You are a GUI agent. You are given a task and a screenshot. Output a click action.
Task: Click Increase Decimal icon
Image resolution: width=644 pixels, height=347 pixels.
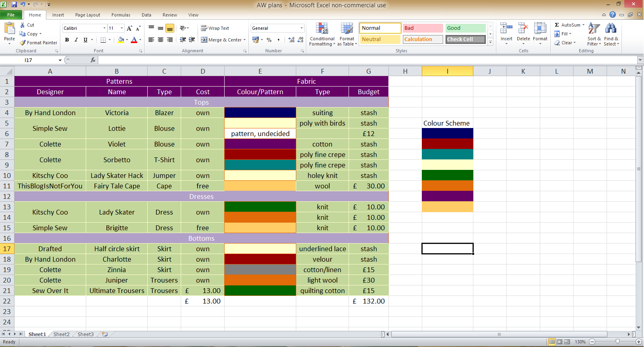click(x=291, y=40)
